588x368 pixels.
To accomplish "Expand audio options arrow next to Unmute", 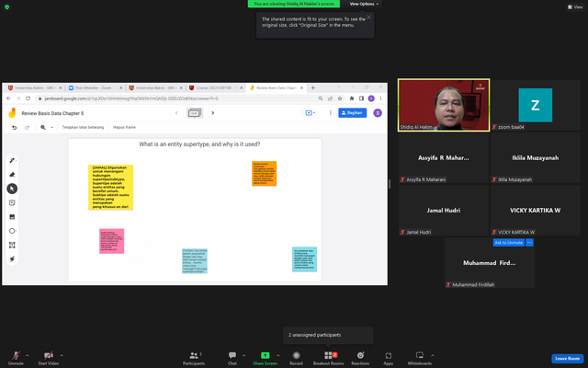I will point(27,355).
